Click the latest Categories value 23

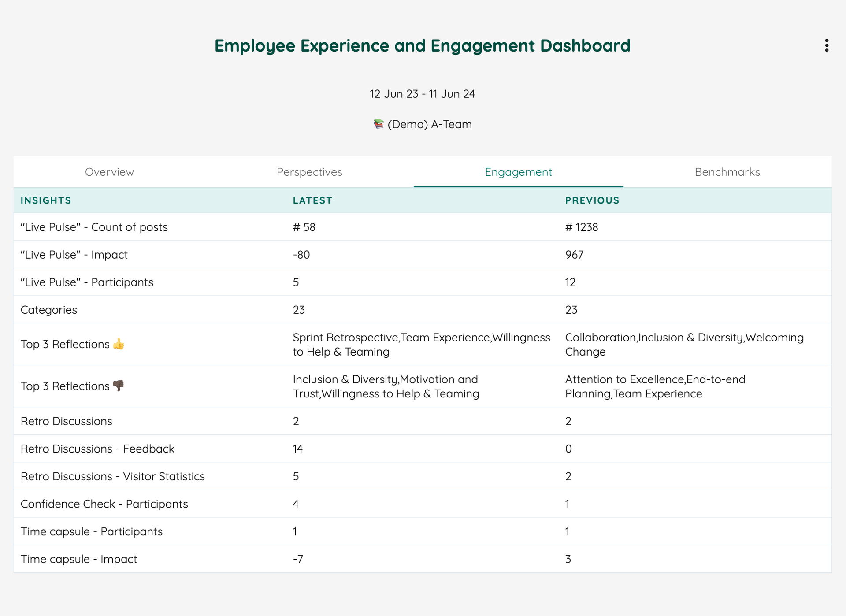click(299, 310)
